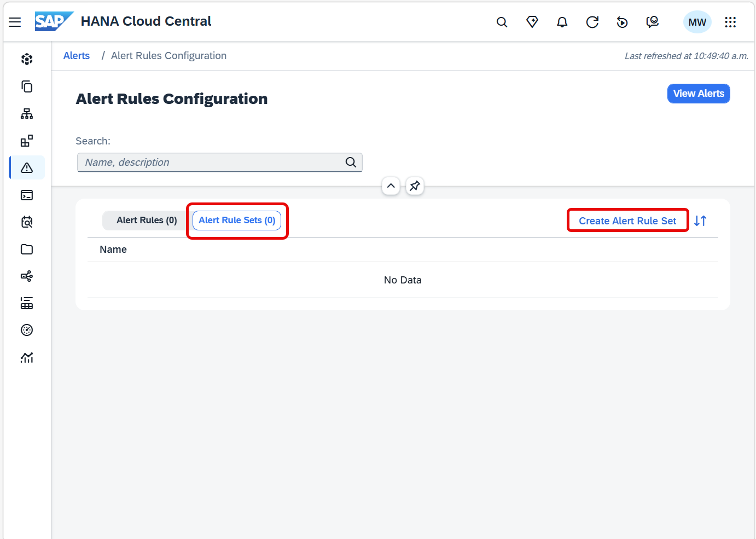Open the squares widgets sidebar icon
This screenshot has height=539, width=756.
27,141
